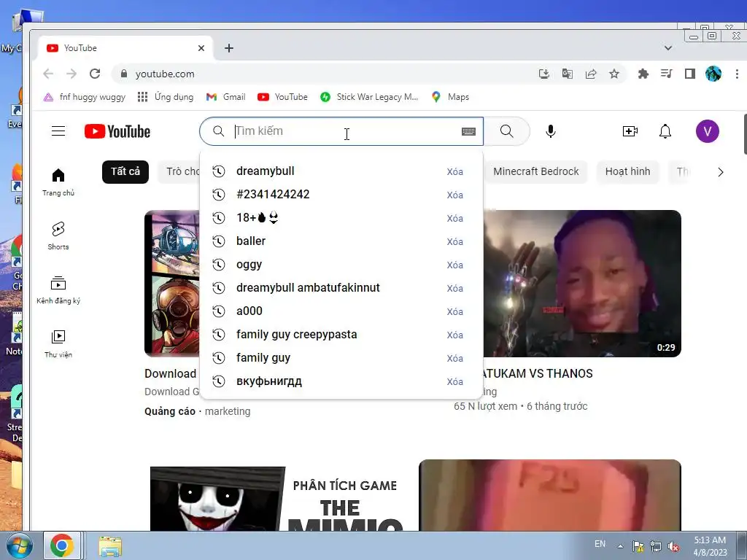The image size is (747, 560).
Task: Select suggestion baller
Action: [341, 241]
